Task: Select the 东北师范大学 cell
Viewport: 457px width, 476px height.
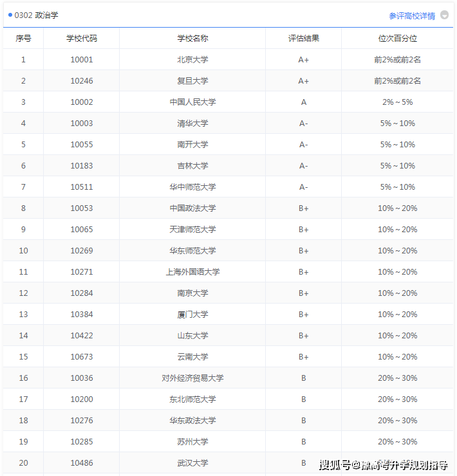Action: click(x=192, y=399)
